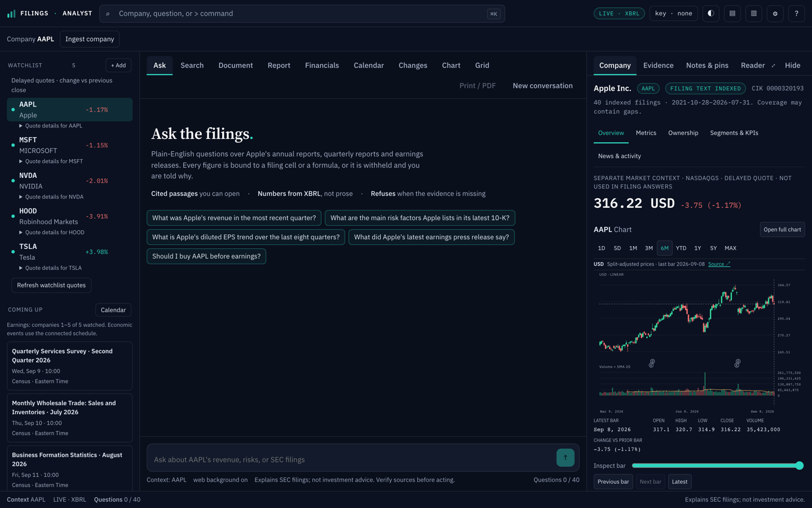Click the Previous bar button
812x508 pixels.
pos(613,482)
